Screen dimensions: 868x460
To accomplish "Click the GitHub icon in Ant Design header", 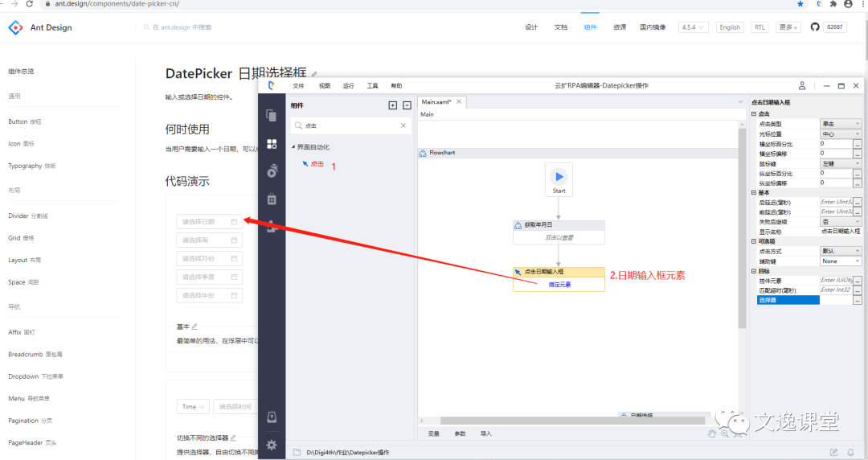I will coord(814,27).
